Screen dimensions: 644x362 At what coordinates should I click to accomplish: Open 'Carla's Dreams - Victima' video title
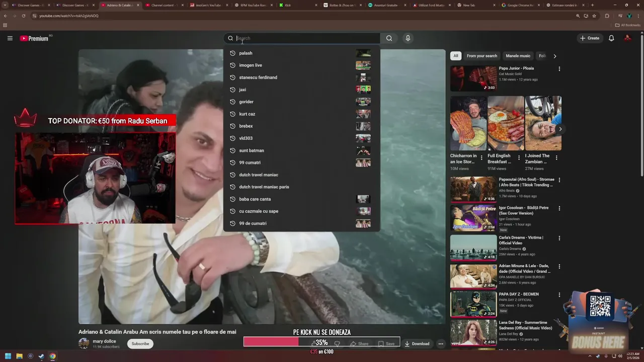pyautogui.click(x=521, y=240)
